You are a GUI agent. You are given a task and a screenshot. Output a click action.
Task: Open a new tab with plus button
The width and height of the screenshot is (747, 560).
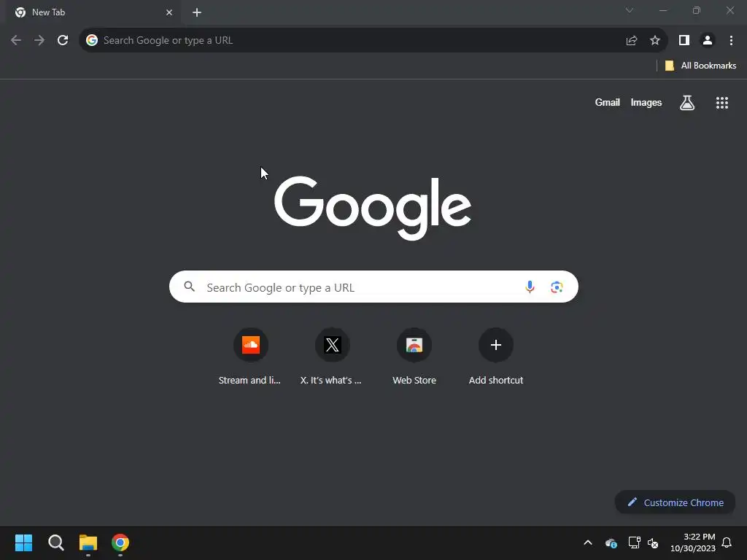tap(197, 12)
